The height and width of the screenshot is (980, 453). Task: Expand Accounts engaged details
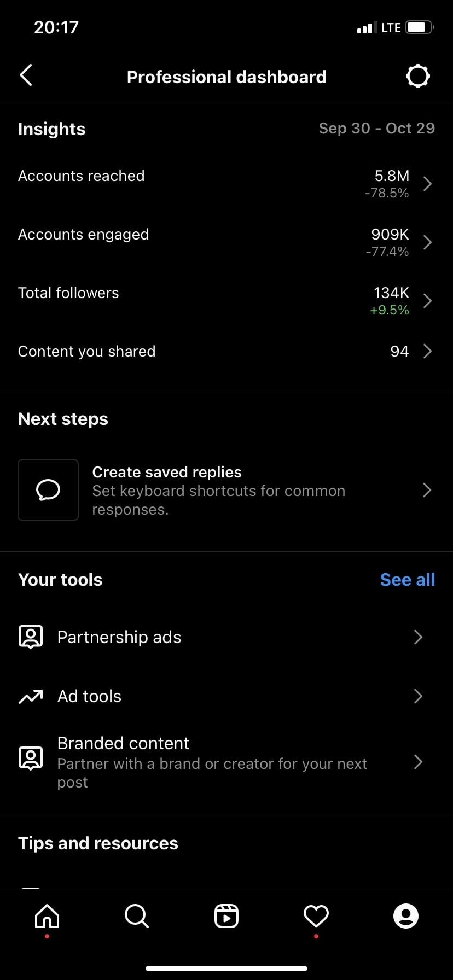(x=428, y=242)
